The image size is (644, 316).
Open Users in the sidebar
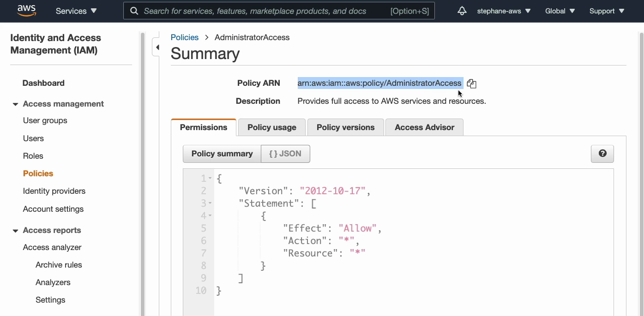point(33,138)
